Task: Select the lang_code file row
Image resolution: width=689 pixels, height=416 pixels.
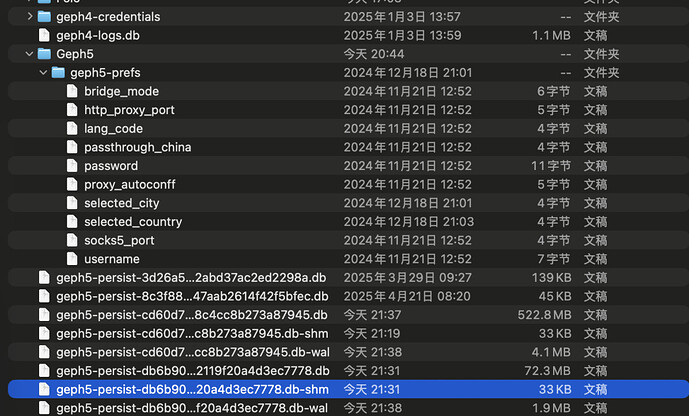Action: click(113, 129)
